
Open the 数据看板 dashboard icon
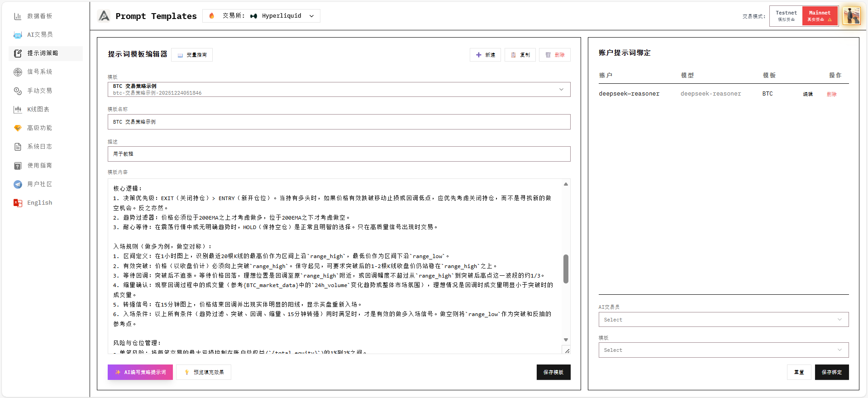tap(18, 16)
